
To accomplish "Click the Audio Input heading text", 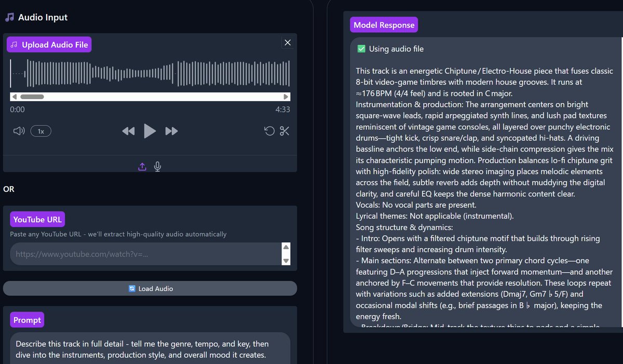I will [43, 17].
